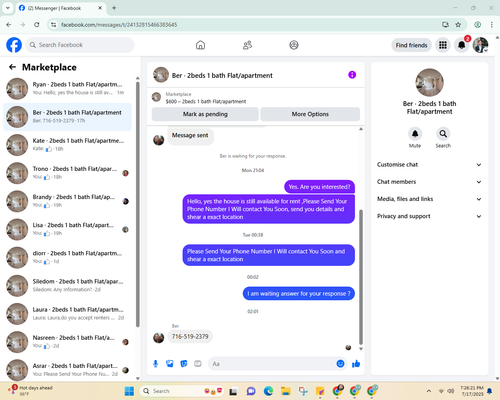Open the Windows Start button
The height and width of the screenshot is (400, 500).
tap(129, 391)
